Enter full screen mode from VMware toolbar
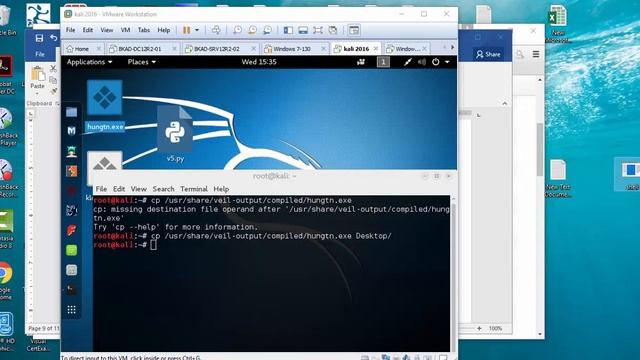This screenshot has height=360, width=640. [318, 30]
